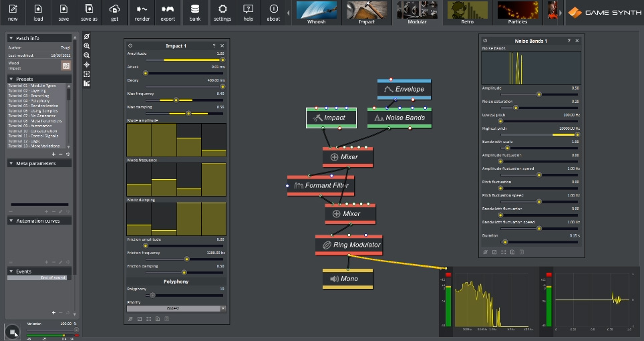Click the get cloud download icon
Viewport: 644px width, 341px height.
click(x=115, y=12)
